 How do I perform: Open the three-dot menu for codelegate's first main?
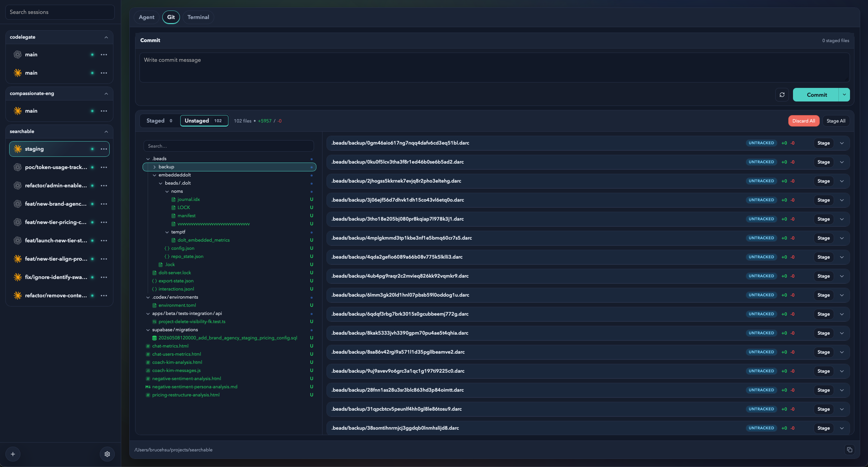tap(104, 55)
